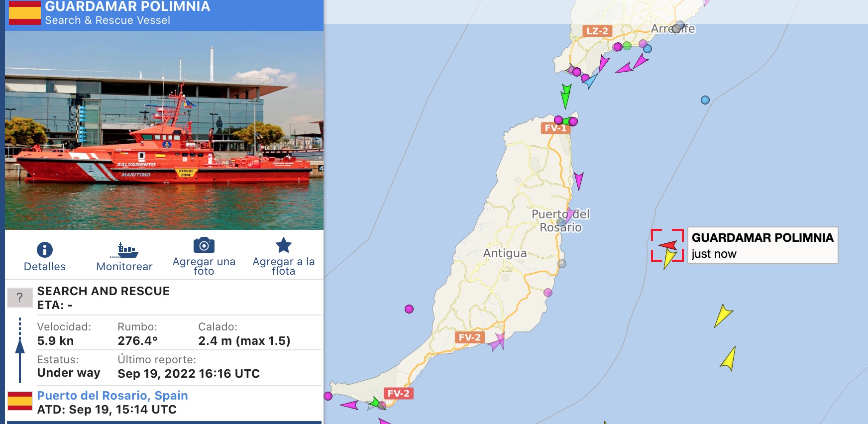The image size is (868, 424).
Task: Select the green vessel arrow north of FV-1
Action: (566, 96)
